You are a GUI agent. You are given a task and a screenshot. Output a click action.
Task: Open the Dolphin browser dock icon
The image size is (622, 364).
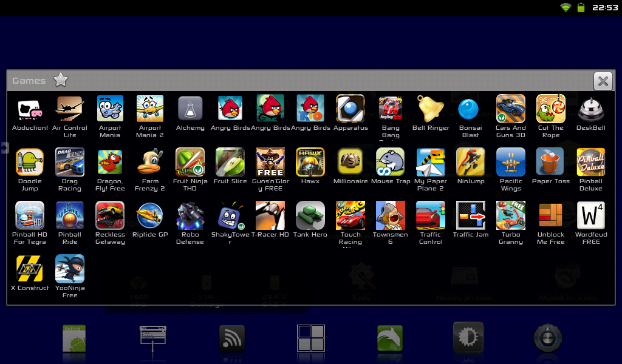pos(389,338)
